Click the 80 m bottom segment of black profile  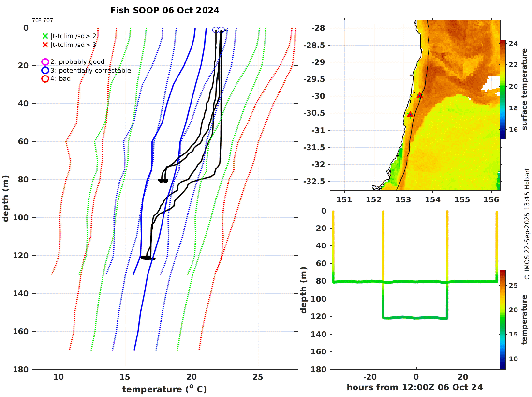click(163, 180)
